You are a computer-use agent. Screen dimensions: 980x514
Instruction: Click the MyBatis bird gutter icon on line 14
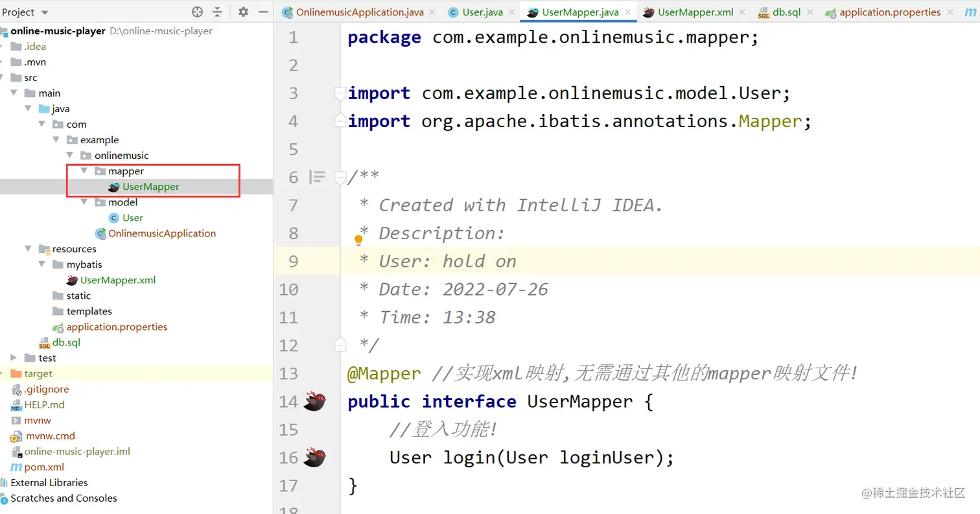(x=314, y=402)
